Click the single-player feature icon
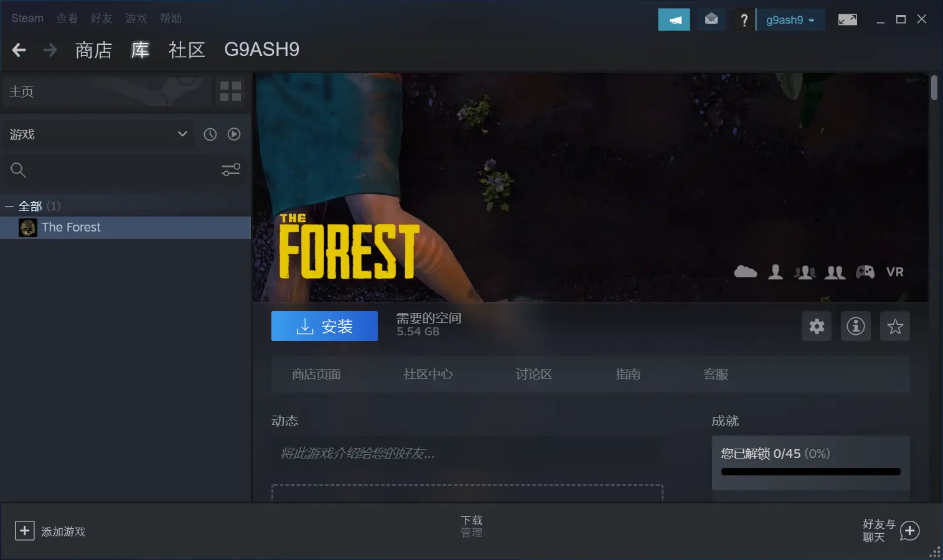The image size is (943, 560). tap(776, 272)
